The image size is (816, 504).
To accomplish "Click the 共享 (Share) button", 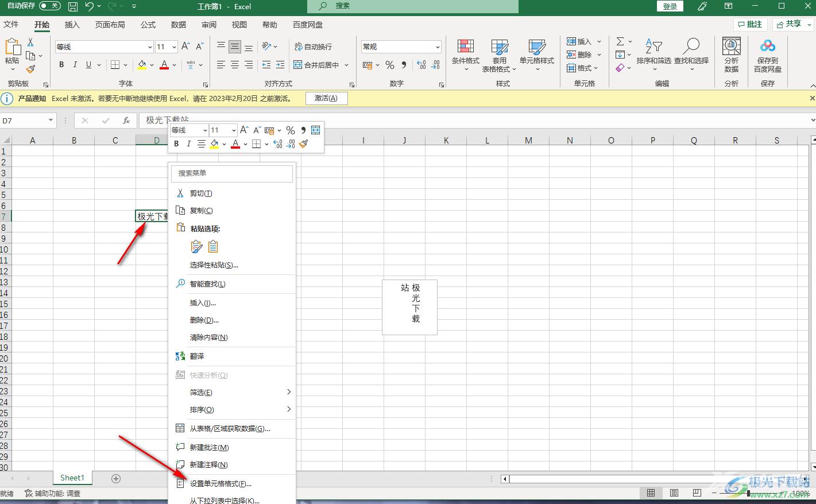I will click(793, 24).
